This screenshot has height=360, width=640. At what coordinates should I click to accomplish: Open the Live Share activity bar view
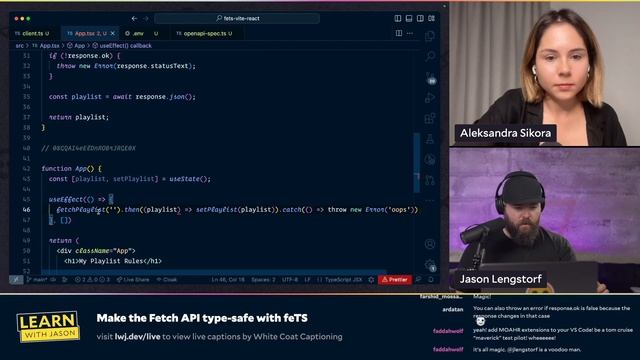click(x=430, y=160)
